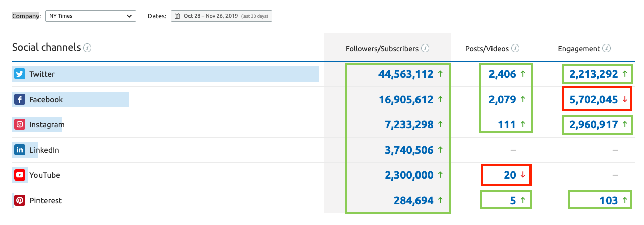Click the green up arrow beside Twitter followers

coord(440,74)
